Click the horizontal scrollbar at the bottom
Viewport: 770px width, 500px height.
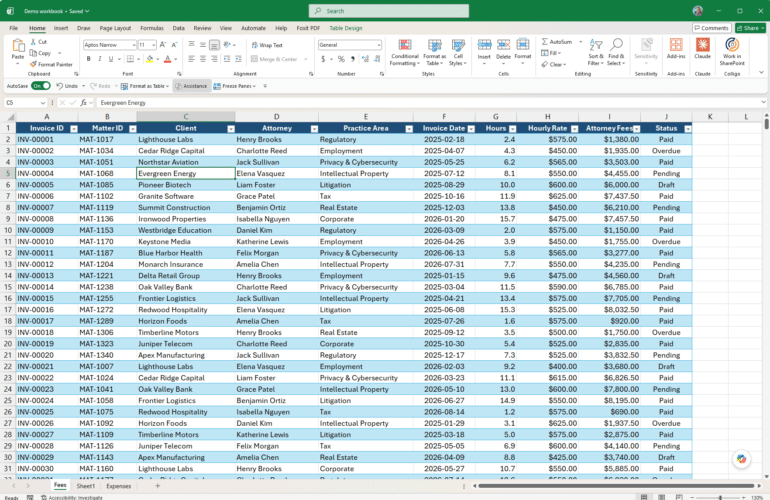click(616, 486)
